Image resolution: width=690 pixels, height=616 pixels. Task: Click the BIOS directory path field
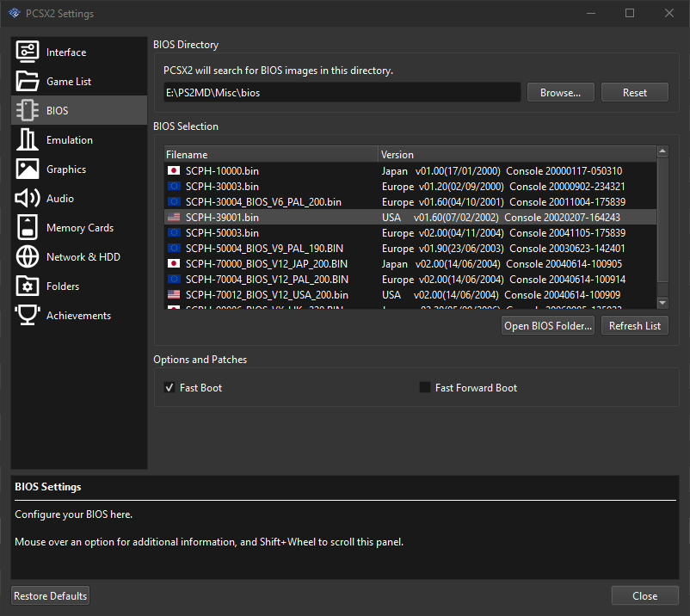(x=342, y=92)
